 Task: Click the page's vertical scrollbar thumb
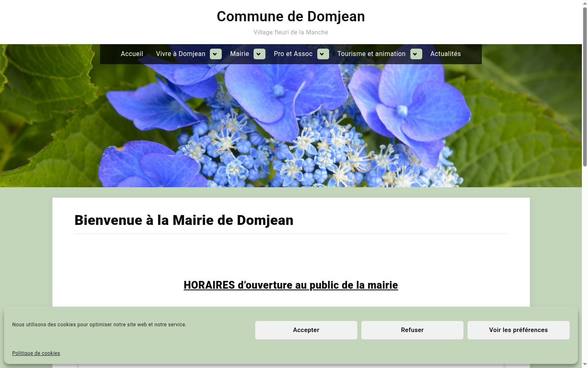585,87
